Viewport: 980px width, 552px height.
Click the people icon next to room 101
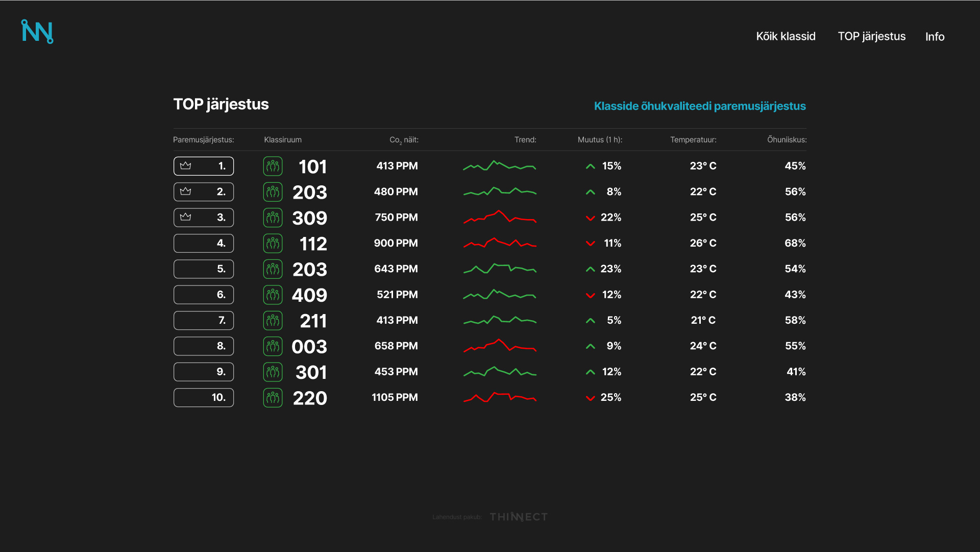273,166
